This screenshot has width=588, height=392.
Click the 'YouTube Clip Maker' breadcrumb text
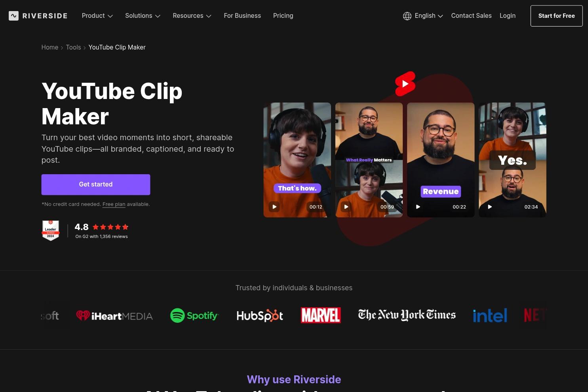tap(117, 48)
